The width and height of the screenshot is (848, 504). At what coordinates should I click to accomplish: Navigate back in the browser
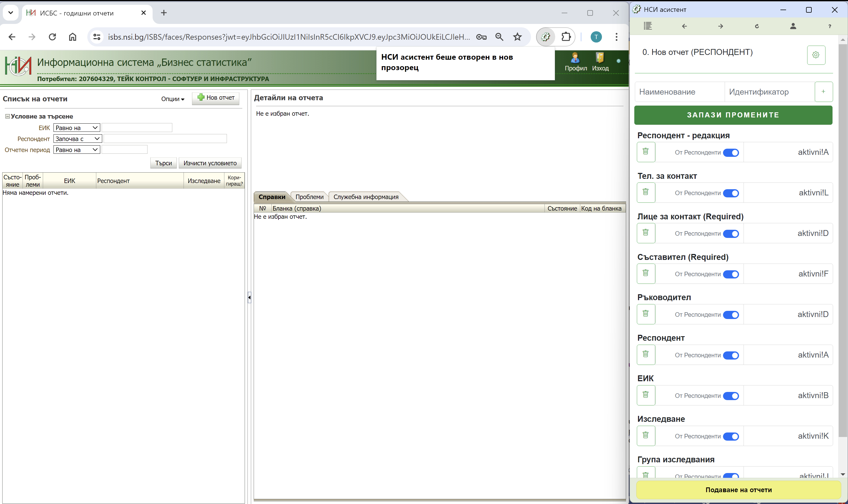click(12, 37)
